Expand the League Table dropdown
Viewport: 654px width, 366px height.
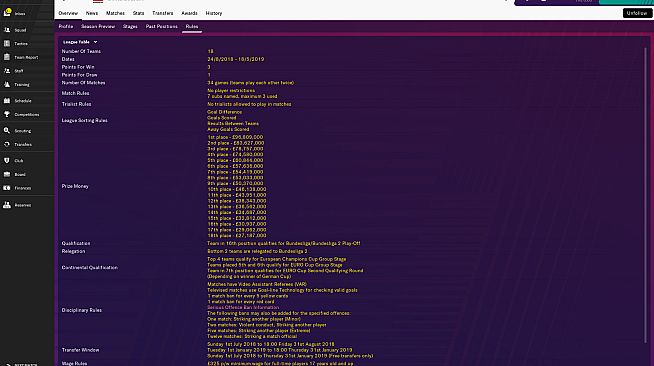pos(80,42)
